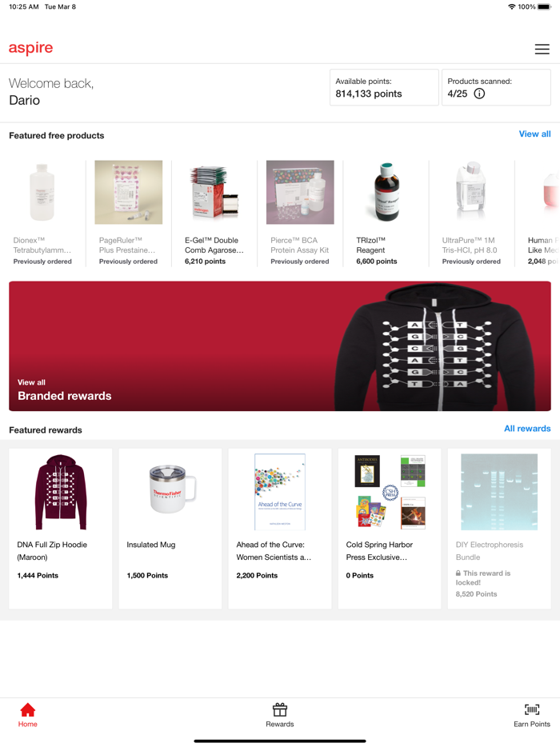Open UltraPure 1M Tris-HCI product

coord(472,213)
